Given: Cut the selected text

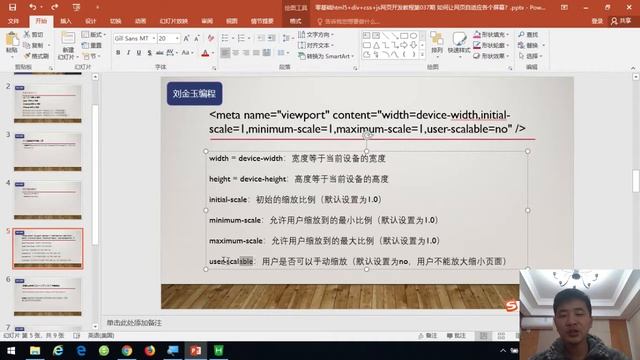Looking at the screenshot, I should click(34, 35).
